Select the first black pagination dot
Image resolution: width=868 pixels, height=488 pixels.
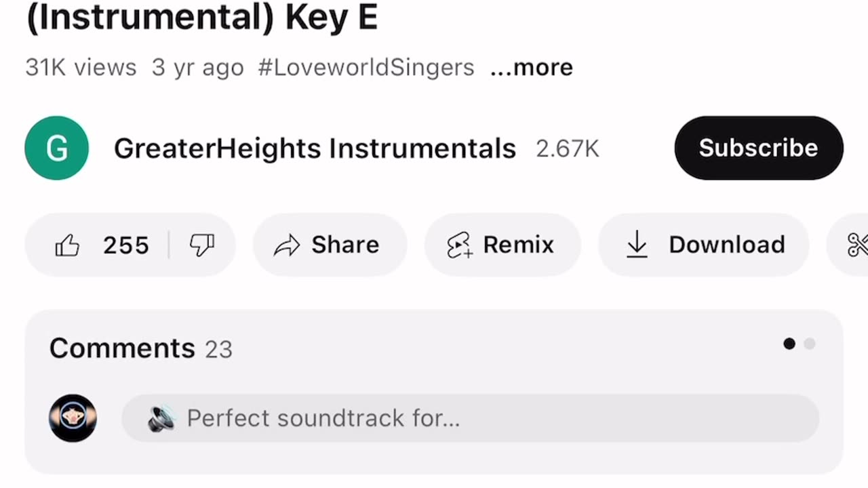tap(789, 344)
